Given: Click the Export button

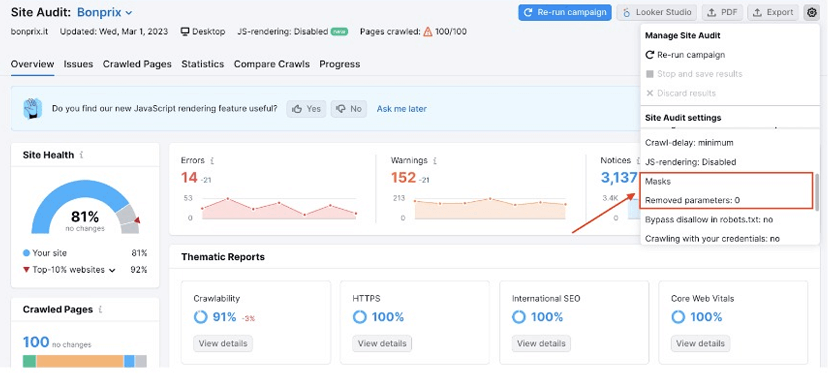Looking at the screenshot, I should (x=773, y=13).
